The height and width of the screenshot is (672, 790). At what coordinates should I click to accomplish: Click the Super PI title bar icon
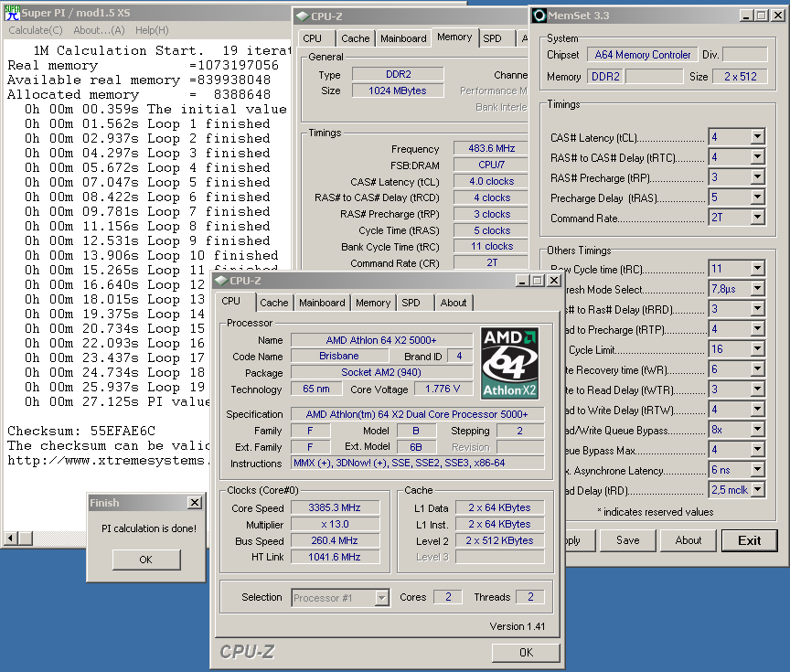(12, 13)
